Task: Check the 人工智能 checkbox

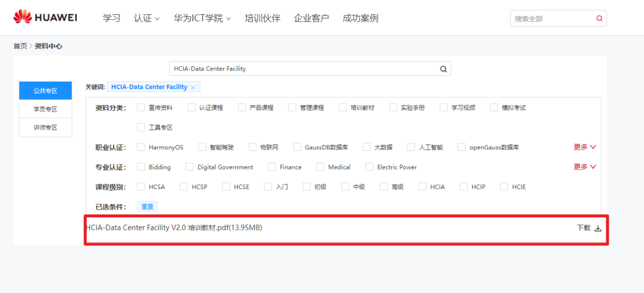Action: [x=411, y=147]
